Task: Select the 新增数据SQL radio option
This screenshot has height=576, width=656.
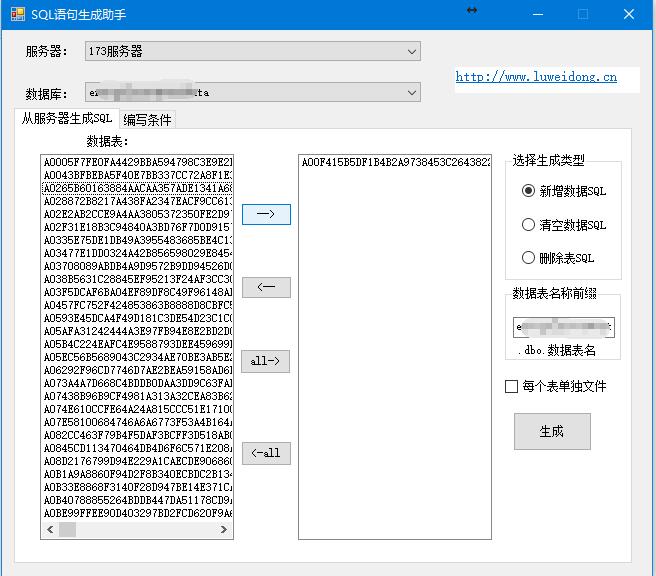Action: (x=529, y=191)
